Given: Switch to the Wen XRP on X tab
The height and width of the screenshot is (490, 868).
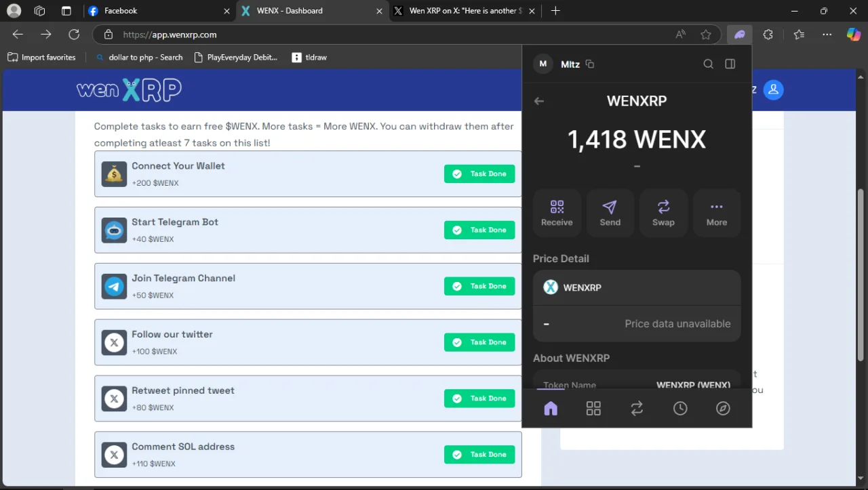Looking at the screenshot, I should 465,11.
